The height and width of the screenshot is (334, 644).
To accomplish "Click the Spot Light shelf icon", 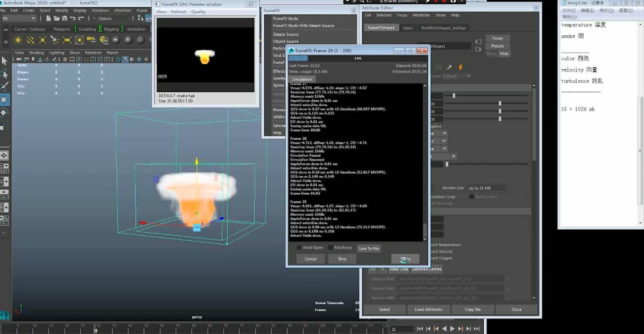I will pos(55,40).
